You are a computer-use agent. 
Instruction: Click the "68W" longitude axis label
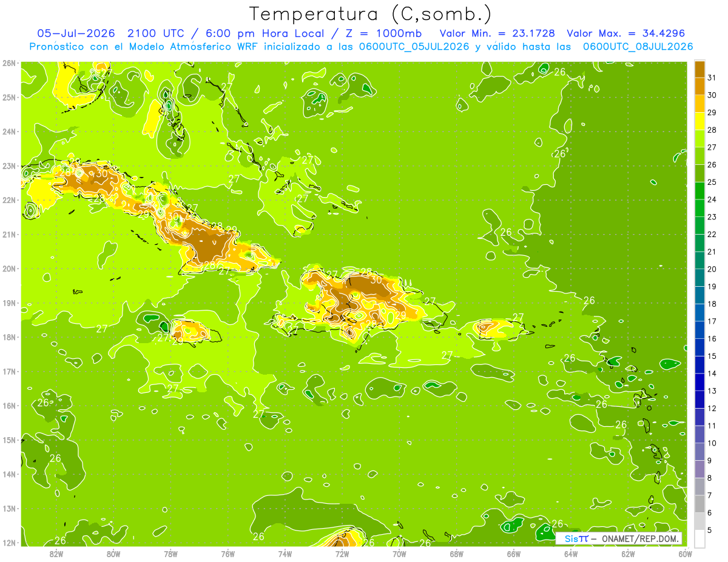[457, 554]
